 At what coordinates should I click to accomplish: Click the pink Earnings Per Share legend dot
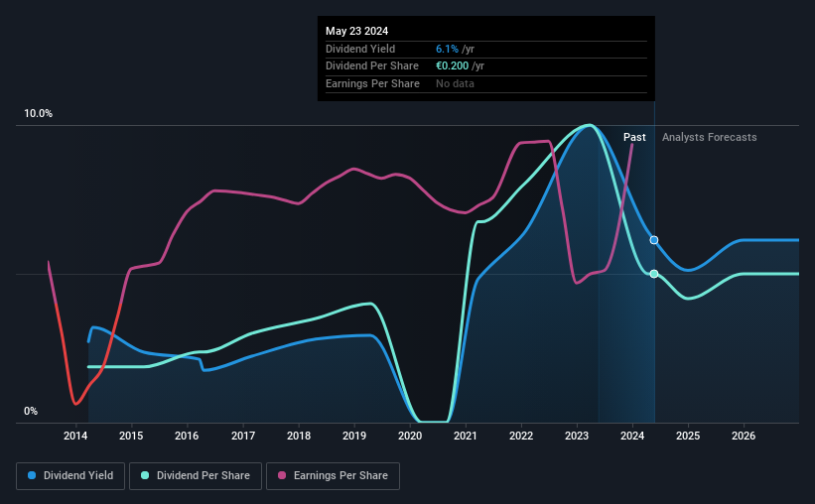click(x=282, y=475)
